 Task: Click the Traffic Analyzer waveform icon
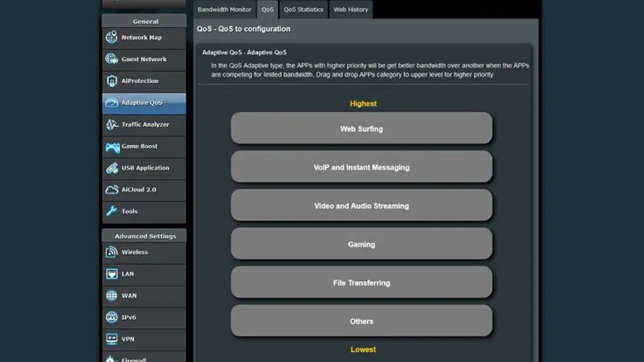click(112, 125)
